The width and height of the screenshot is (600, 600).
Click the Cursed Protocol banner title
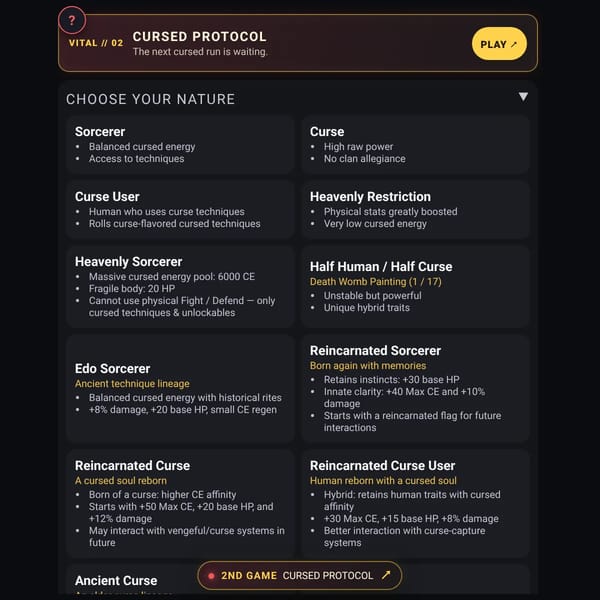199,37
